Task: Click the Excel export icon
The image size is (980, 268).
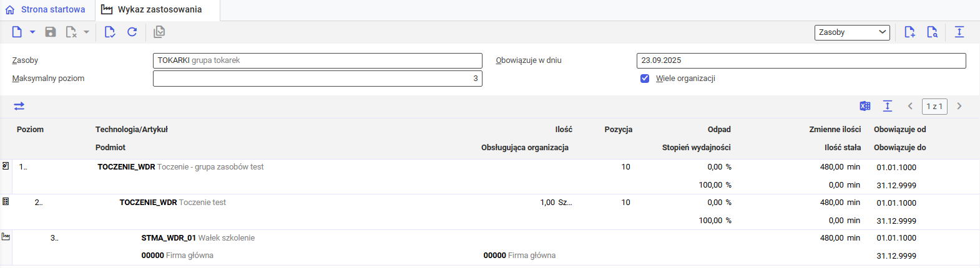Action: click(865, 106)
